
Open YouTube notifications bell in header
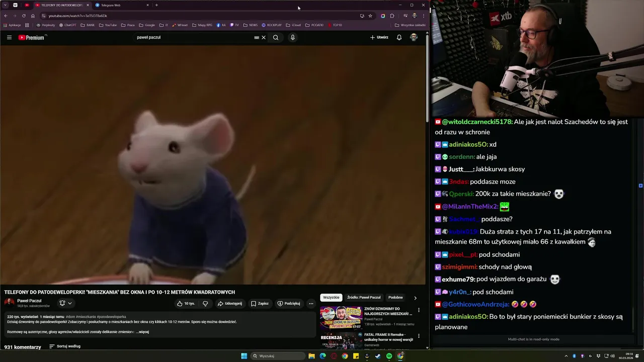[x=399, y=37]
